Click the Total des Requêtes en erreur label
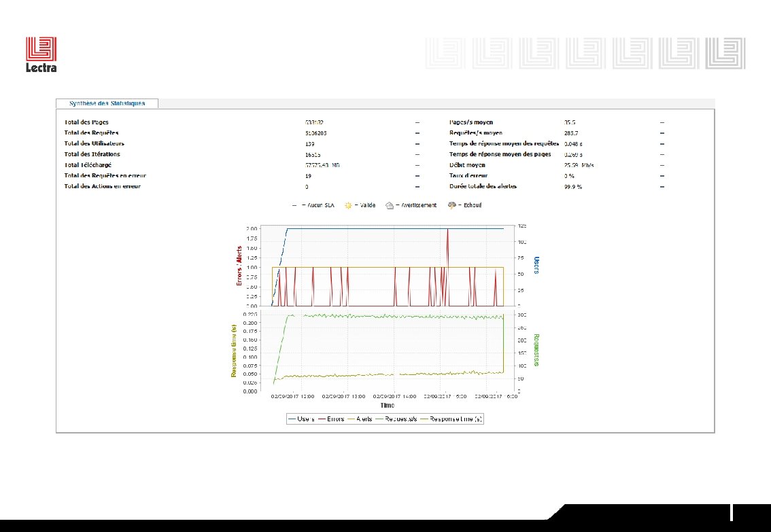Screen dimensions: 771x532 pyautogui.click(x=105, y=175)
